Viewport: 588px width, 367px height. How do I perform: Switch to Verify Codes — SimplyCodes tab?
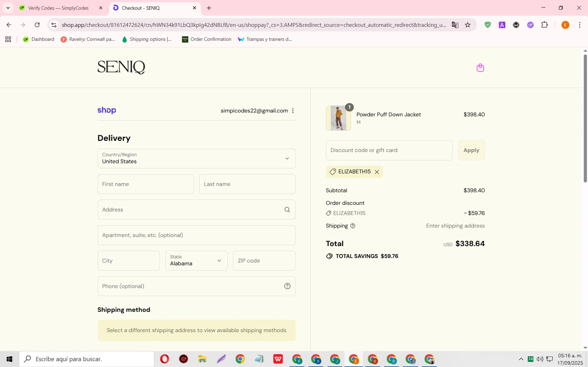click(58, 8)
